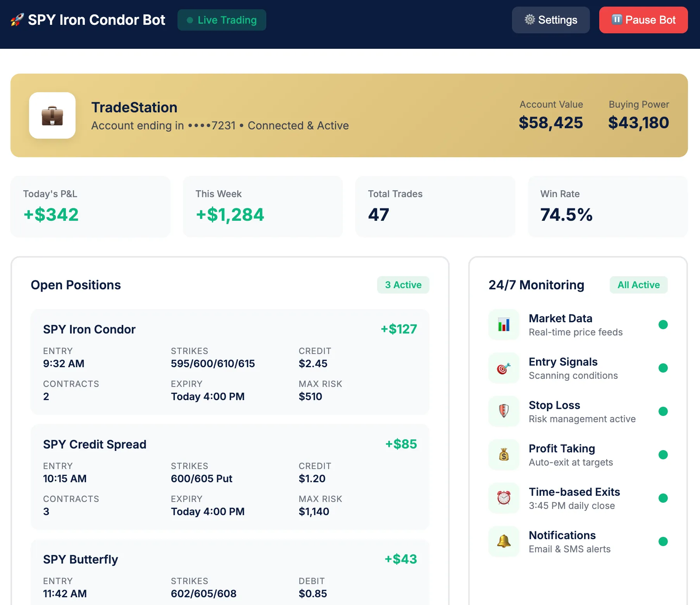Select the Market Data bar chart icon
This screenshot has height=605, width=700.
(x=503, y=325)
